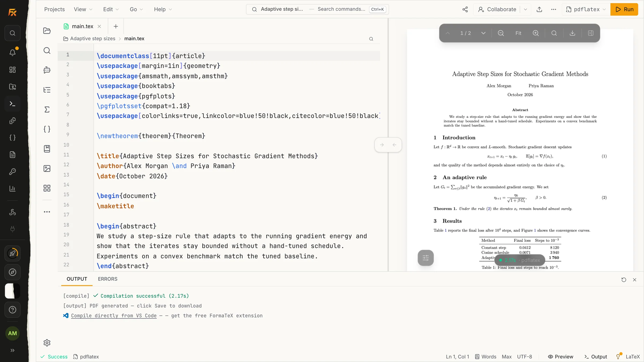This screenshot has width=644, height=362.
Task: Open the pdflatex compiler dropdown
Action: pyautogui.click(x=586, y=9)
